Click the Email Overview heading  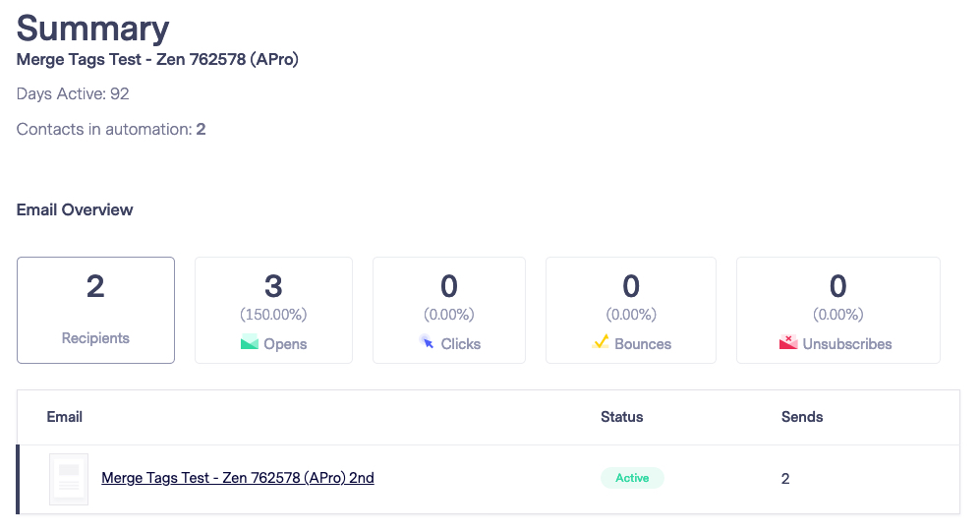point(75,209)
